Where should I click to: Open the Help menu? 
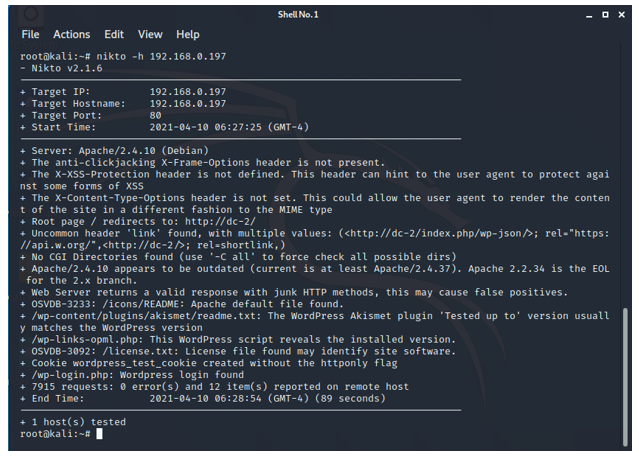tap(188, 35)
